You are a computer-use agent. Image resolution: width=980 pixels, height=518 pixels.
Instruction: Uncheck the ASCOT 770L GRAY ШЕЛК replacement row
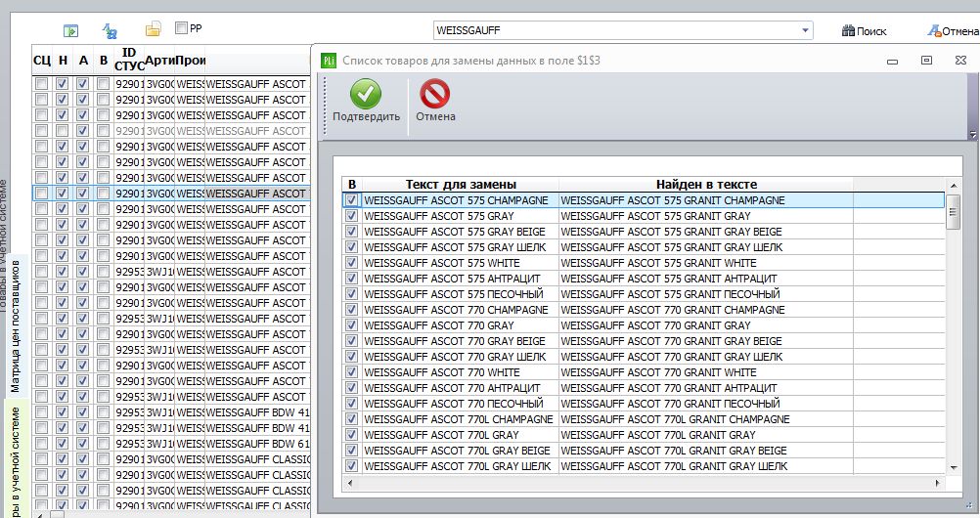coord(352,465)
